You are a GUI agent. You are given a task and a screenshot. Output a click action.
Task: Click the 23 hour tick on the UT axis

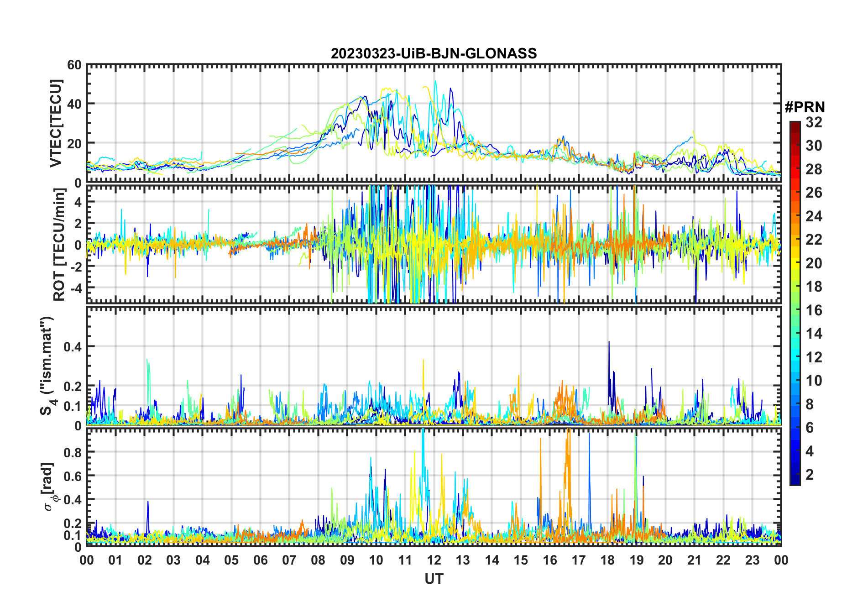pos(752,560)
